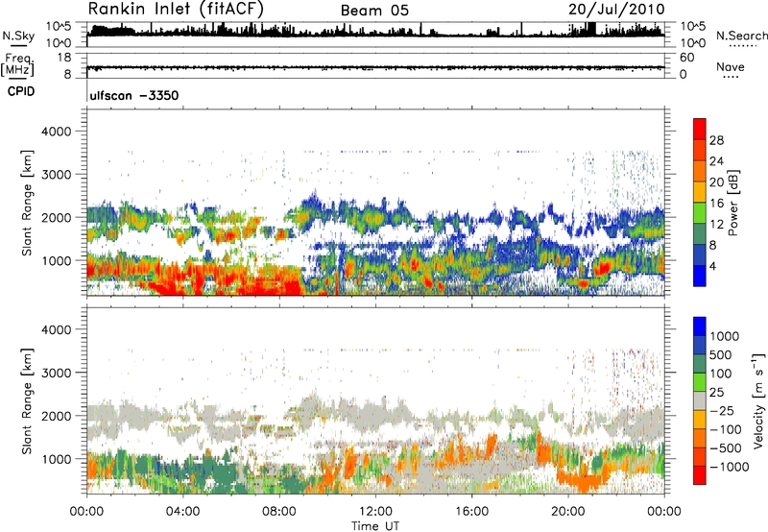Click the "3000" tick on velocity panel axis
Screen dimensions: 768x532
tap(57, 373)
